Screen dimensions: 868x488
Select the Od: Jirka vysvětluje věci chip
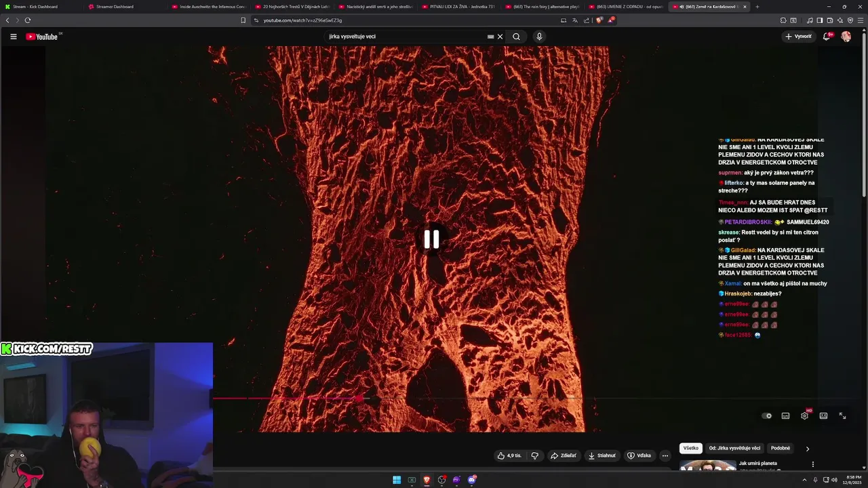point(734,448)
